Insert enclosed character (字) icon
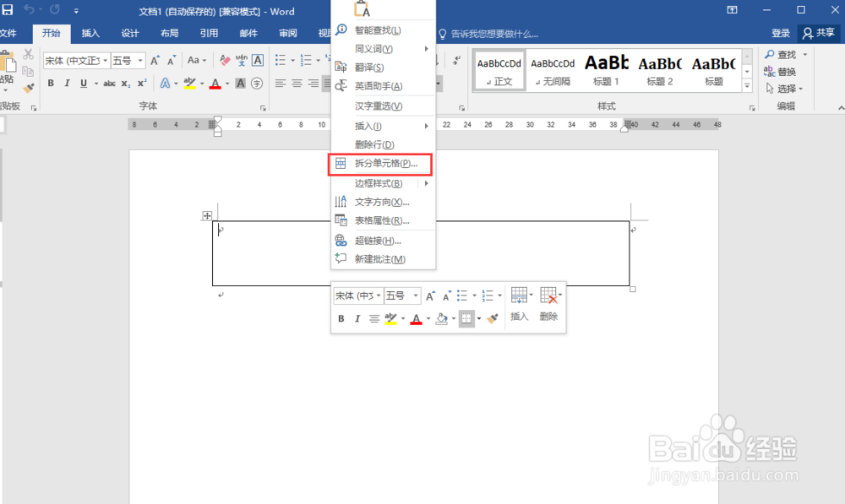The height and width of the screenshot is (504, 845). tap(257, 83)
